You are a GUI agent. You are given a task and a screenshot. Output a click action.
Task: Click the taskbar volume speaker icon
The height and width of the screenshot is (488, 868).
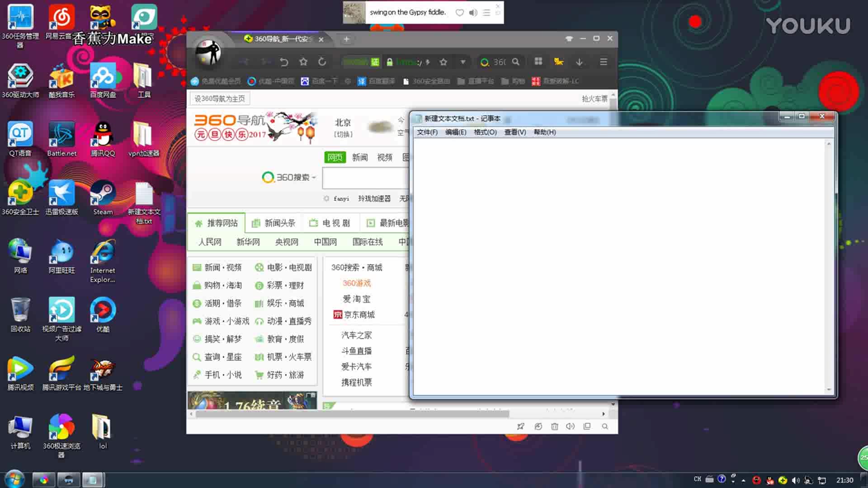pyautogui.click(x=796, y=480)
